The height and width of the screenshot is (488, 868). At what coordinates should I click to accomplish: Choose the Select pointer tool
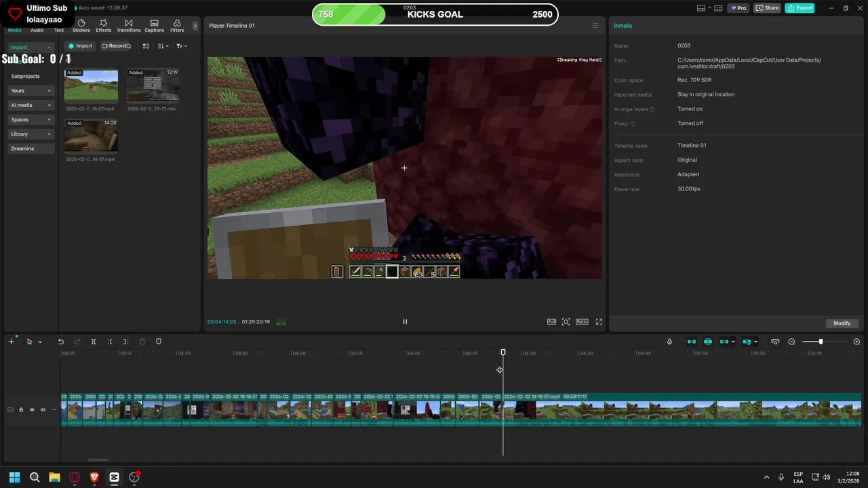click(x=29, y=342)
